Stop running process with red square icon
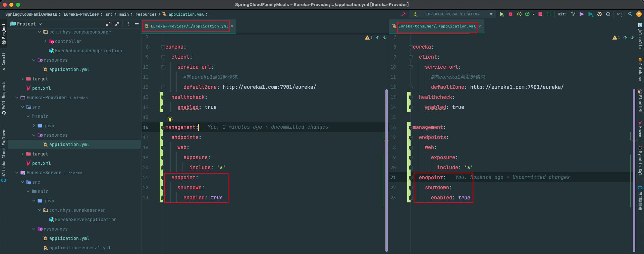Screen dimensions: 644x254 [540, 14]
